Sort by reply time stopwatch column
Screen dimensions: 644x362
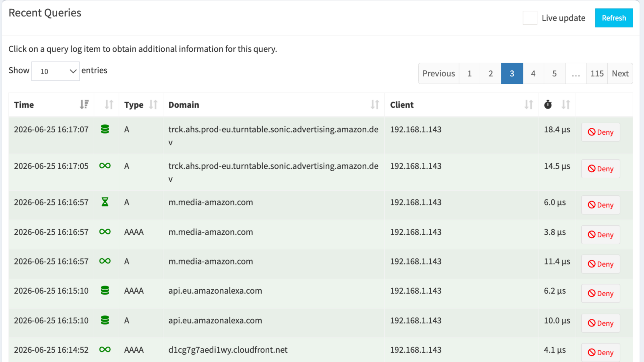pyautogui.click(x=566, y=105)
